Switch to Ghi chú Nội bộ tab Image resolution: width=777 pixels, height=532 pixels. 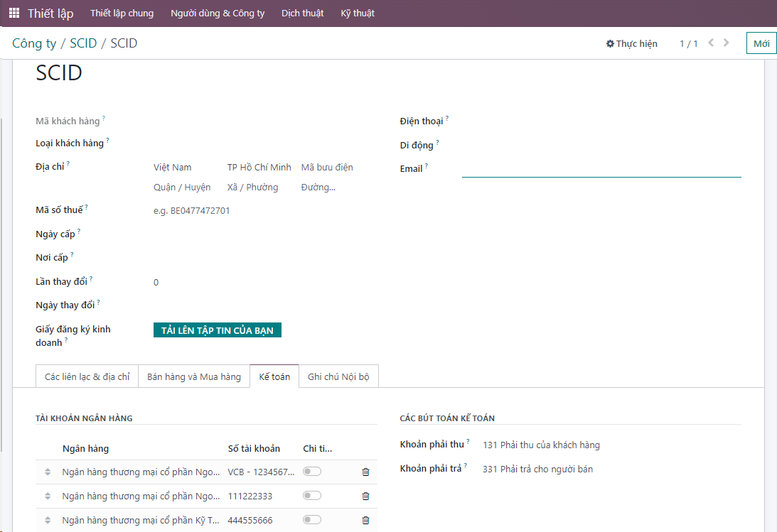click(x=338, y=376)
